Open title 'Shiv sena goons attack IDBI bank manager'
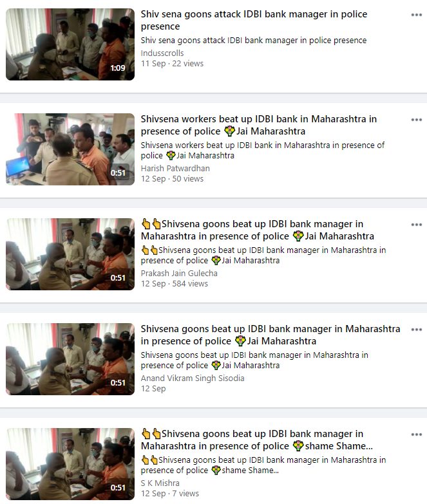Viewport: 427px width, 504px height. [x=254, y=20]
